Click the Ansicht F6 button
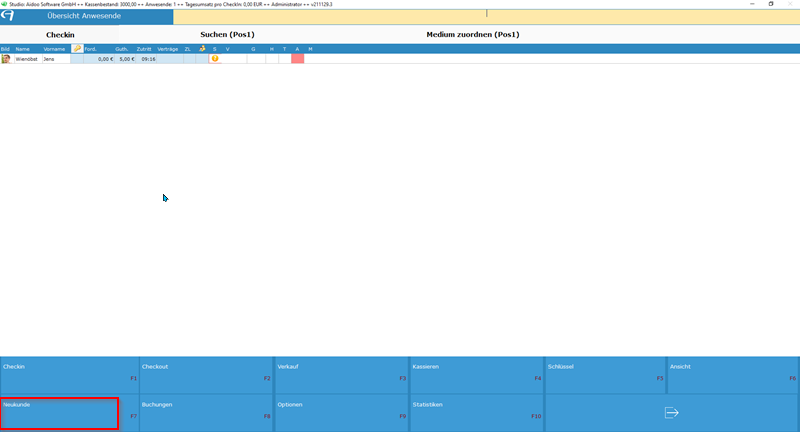Image resolution: width=800 pixels, height=432 pixels. (x=732, y=375)
